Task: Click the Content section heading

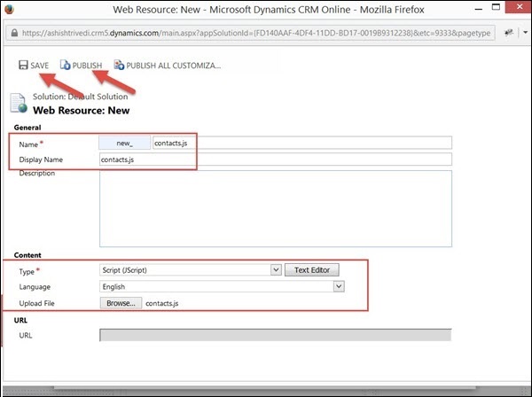Action: pos(27,255)
